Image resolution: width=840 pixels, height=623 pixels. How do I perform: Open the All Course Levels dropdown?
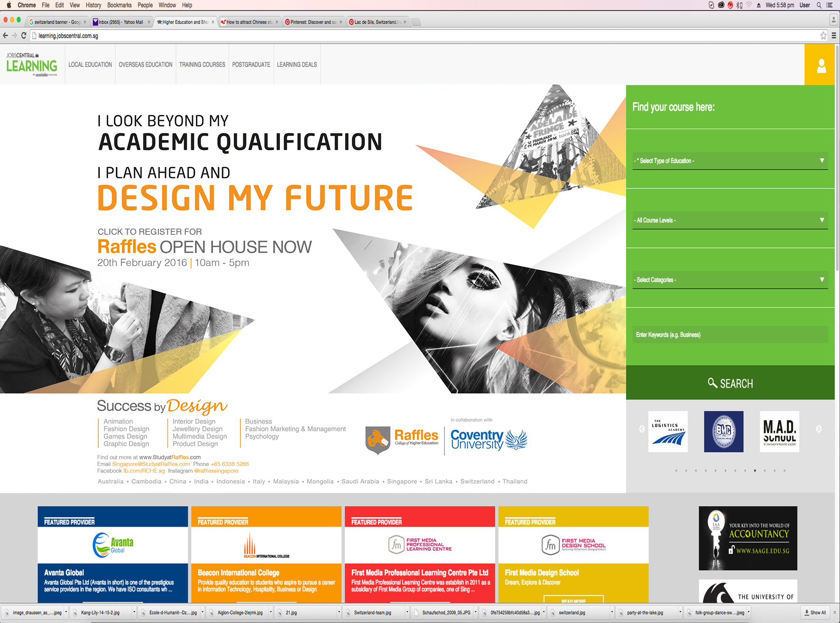[x=730, y=220]
